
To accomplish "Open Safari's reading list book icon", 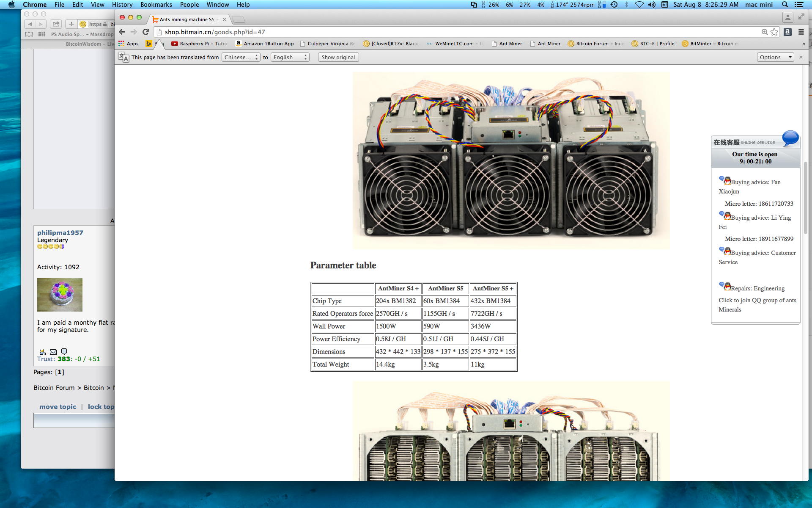I will (29, 34).
